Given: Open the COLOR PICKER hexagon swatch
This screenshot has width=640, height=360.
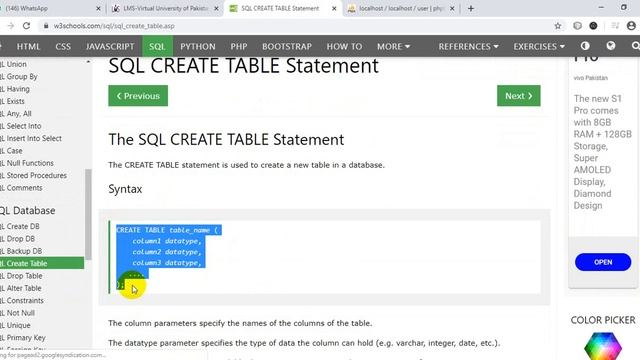Looking at the screenshot, I should click(603, 346).
